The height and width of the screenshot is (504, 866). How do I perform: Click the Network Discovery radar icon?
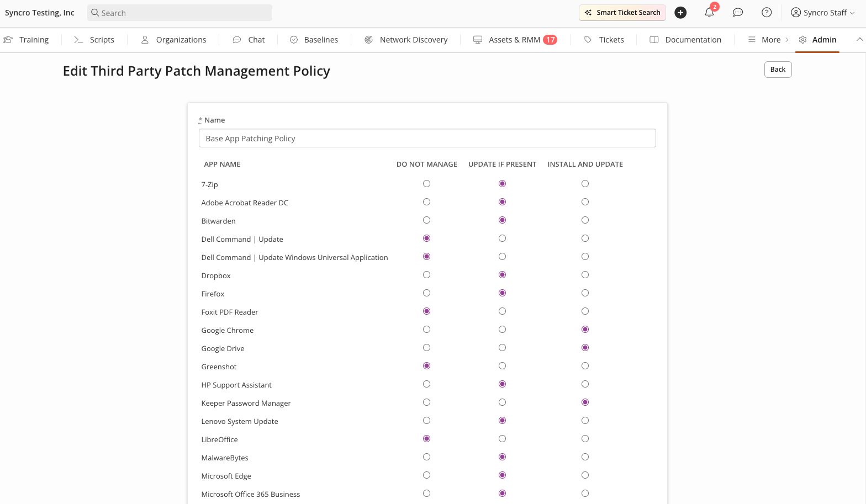pos(368,40)
